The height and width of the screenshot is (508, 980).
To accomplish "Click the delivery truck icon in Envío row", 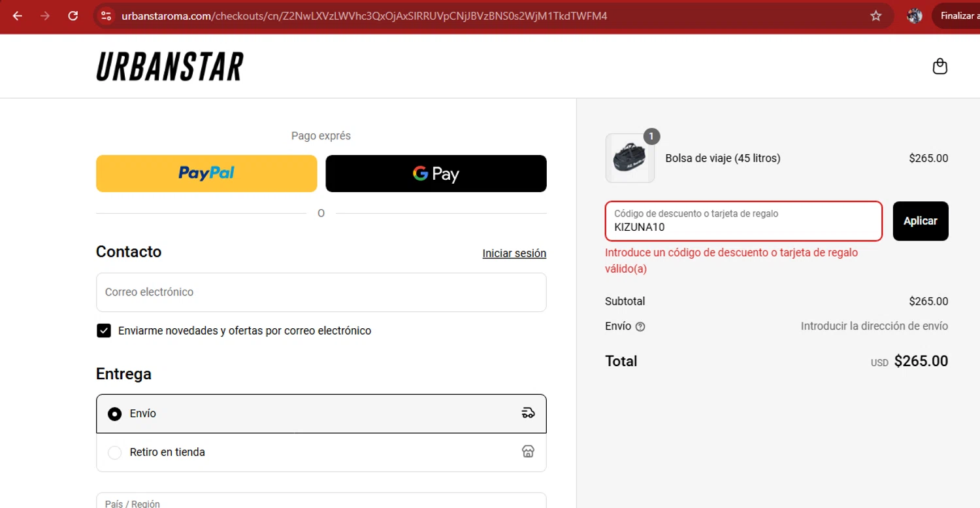I will coord(529,413).
